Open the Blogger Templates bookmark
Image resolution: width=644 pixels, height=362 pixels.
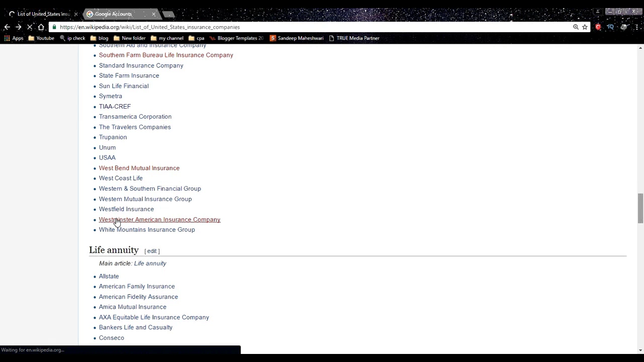point(236,38)
